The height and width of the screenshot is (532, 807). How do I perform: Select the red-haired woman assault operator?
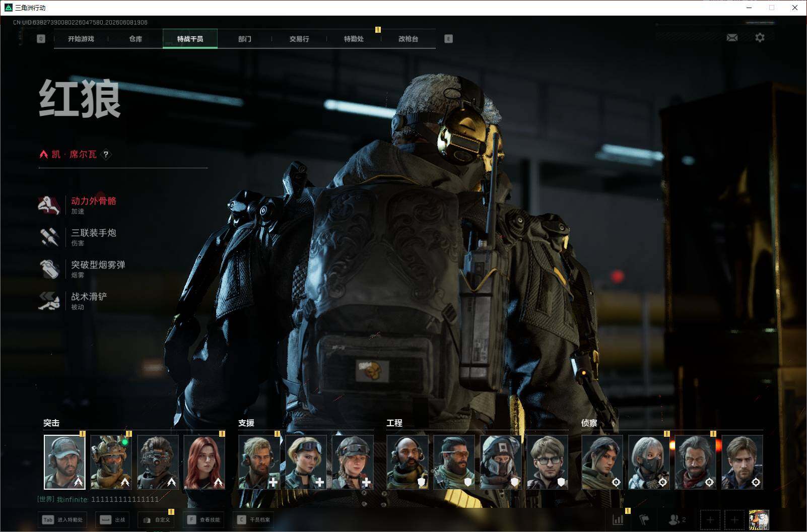tap(204, 462)
